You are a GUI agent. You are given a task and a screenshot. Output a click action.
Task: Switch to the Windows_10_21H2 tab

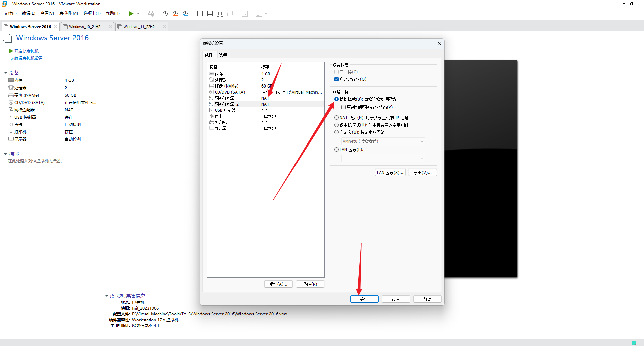(85, 27)
